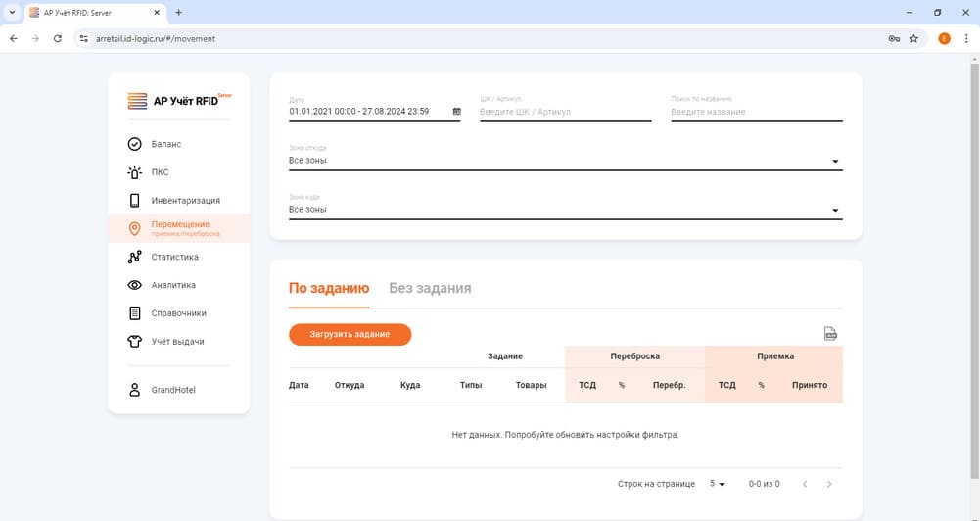
Task: Click the GrandHotel user profile icon
Action: (x=135, y=390)
